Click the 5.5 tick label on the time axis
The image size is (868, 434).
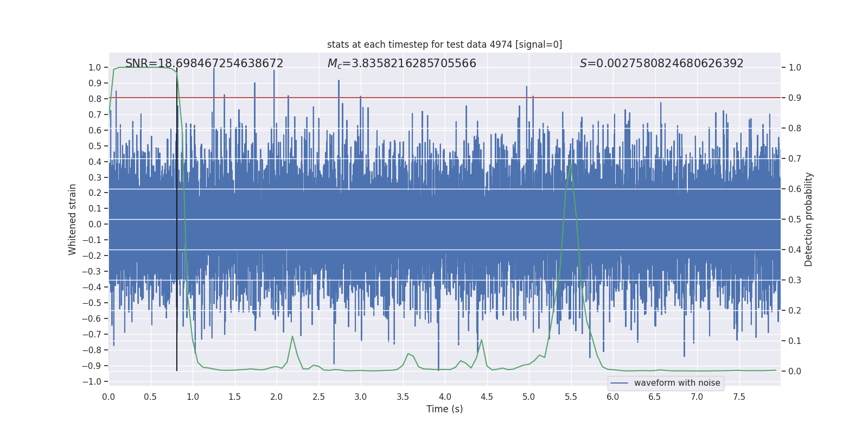pyautogui.click(x=571, y=397)
